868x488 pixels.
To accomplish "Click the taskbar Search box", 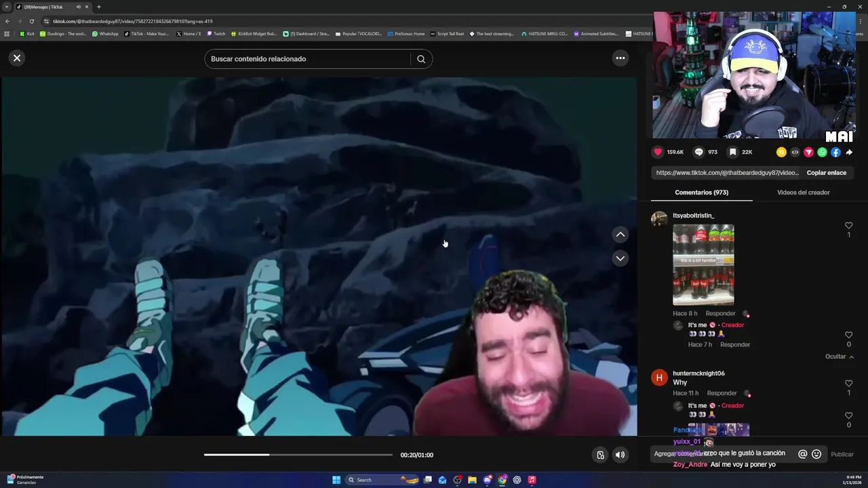I will click(x=383, y=480).
